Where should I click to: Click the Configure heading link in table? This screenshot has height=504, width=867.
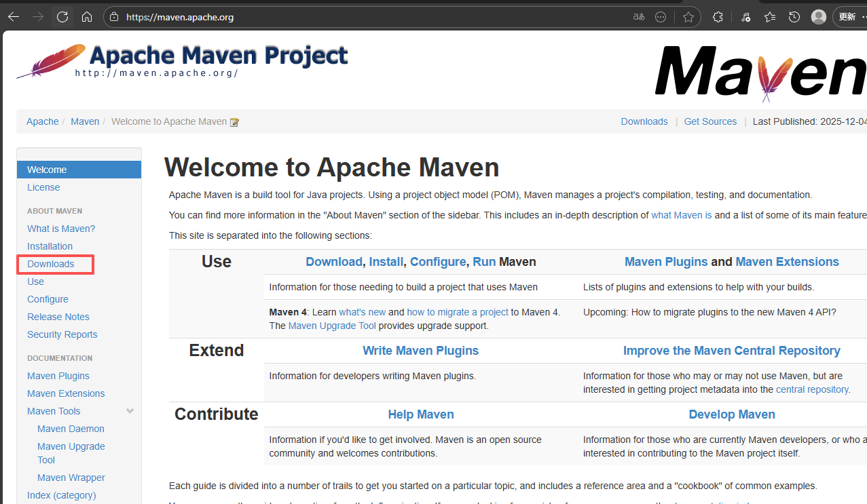[438, 262]
